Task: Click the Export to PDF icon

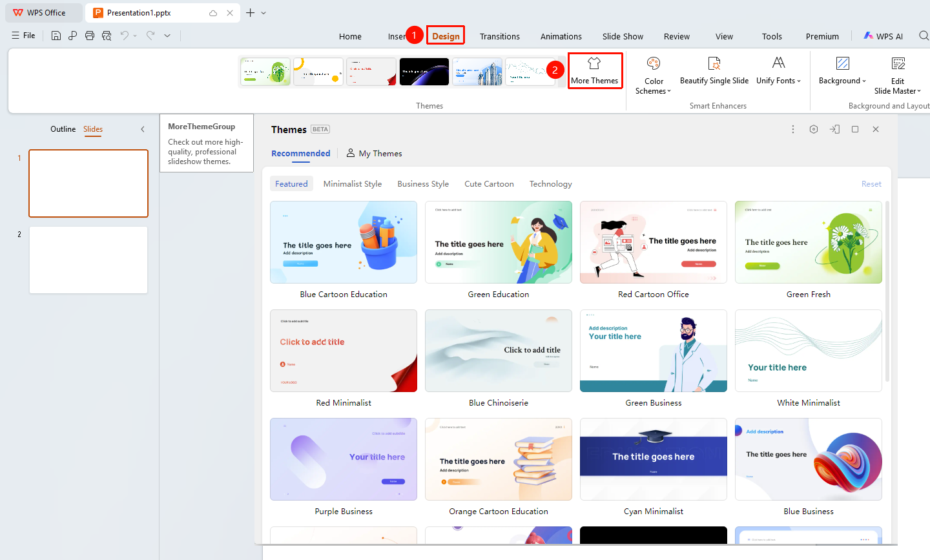Action: [x=73, y=36]
